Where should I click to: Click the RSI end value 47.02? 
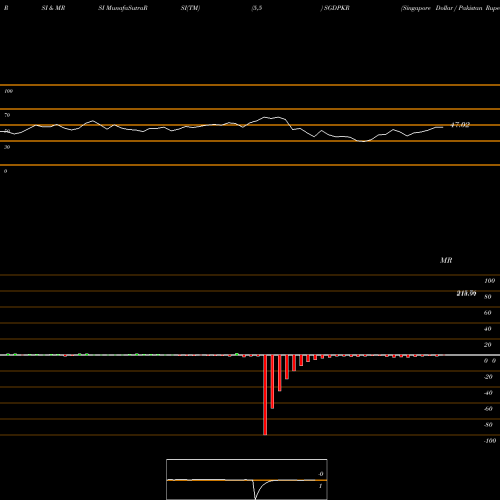[x=460, y=125]
